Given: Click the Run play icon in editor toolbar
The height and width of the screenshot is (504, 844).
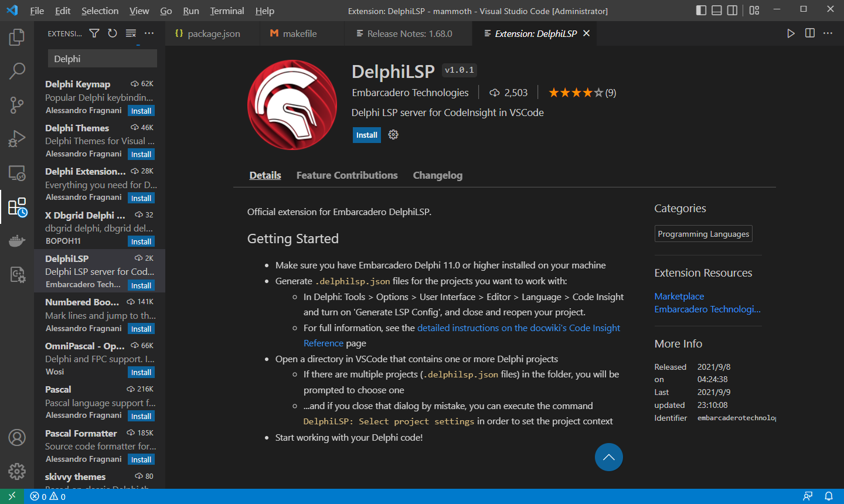Looking at the screenshot, I should 791,33.
